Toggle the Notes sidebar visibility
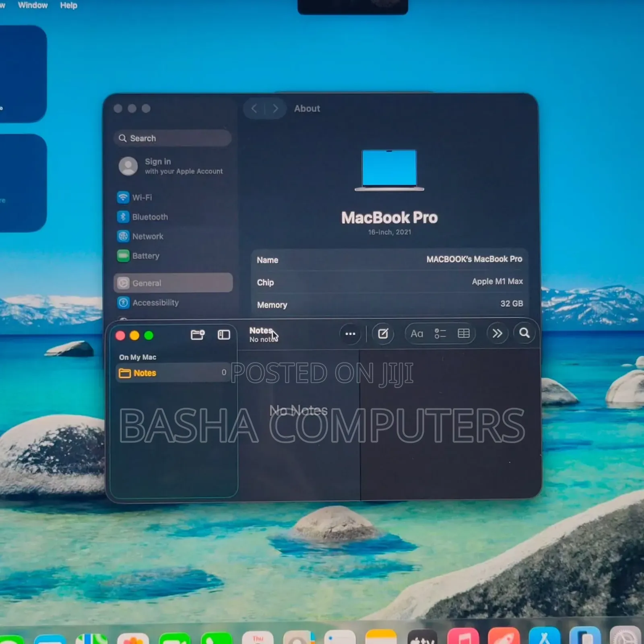 tap(224, 334)
